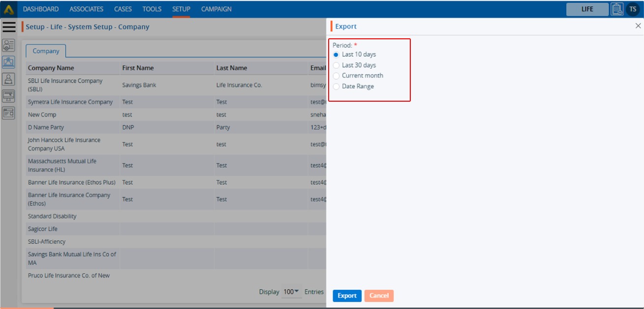Close the Export panel with the X
Image resolution: width=644 pixels, height=309 pixels.
click(x=638, y=26)
